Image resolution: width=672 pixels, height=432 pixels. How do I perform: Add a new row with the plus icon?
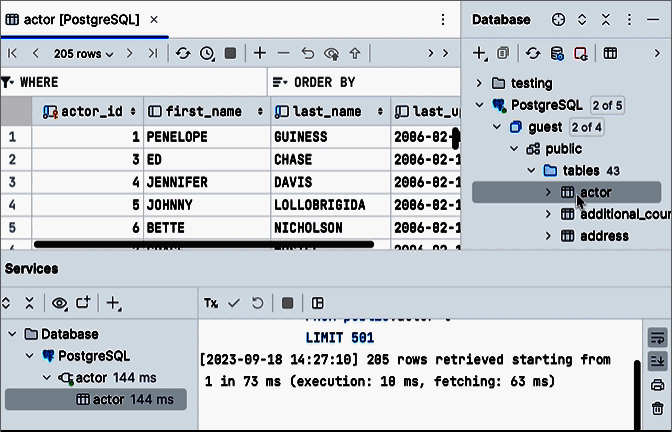tap(259, 53)
